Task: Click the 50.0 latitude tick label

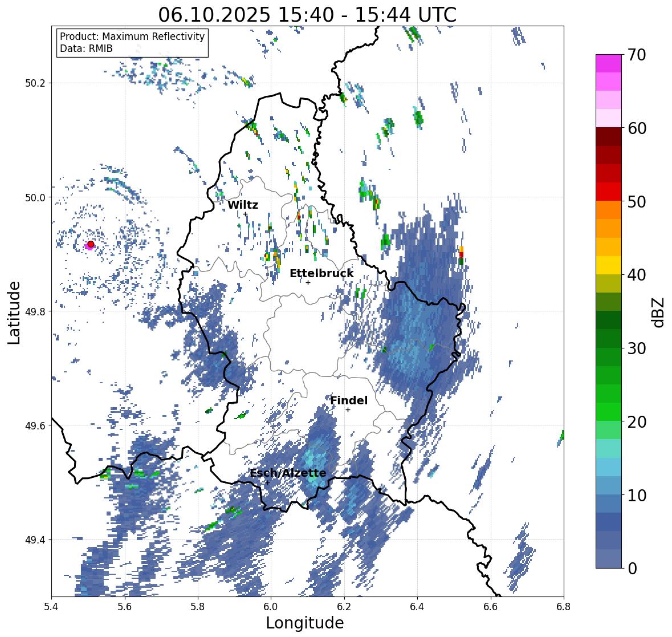Action: tap(35, 198)
